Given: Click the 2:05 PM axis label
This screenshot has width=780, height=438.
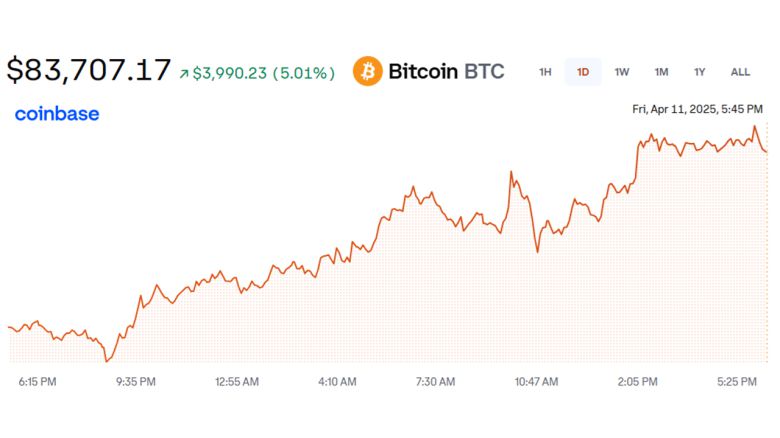Looking at the screenshot, I should pos(637,381).
